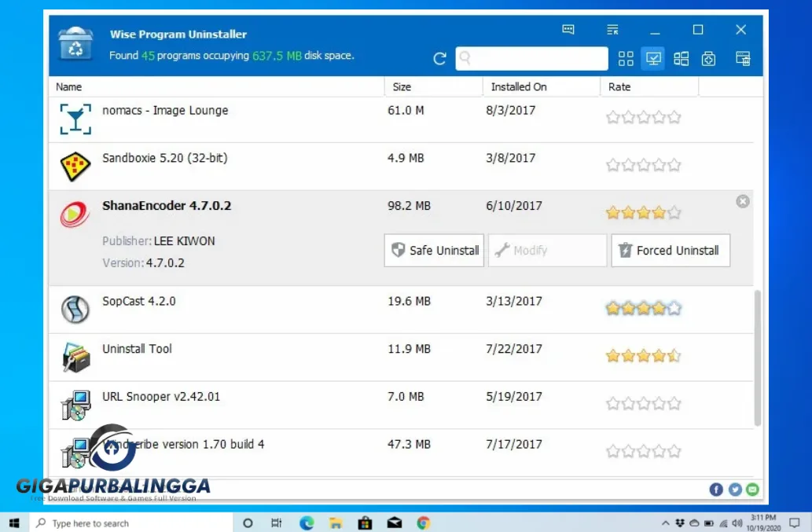
Task: Click the Sandboxie program icon
Action: pyautogui.click(x=75, y=167)
